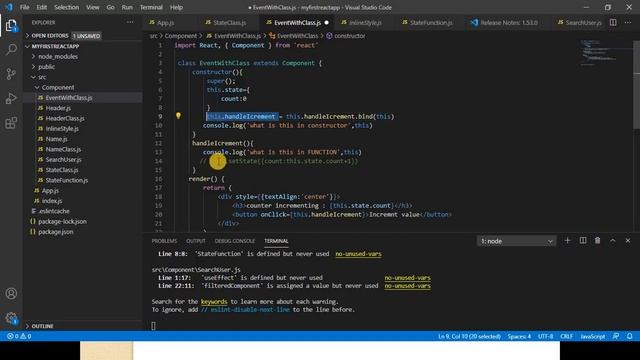The height and width of the screenshot is (360, 640).
Task: Click the VS Code logo icon in the title bar
Action: (x=9, y=7)
